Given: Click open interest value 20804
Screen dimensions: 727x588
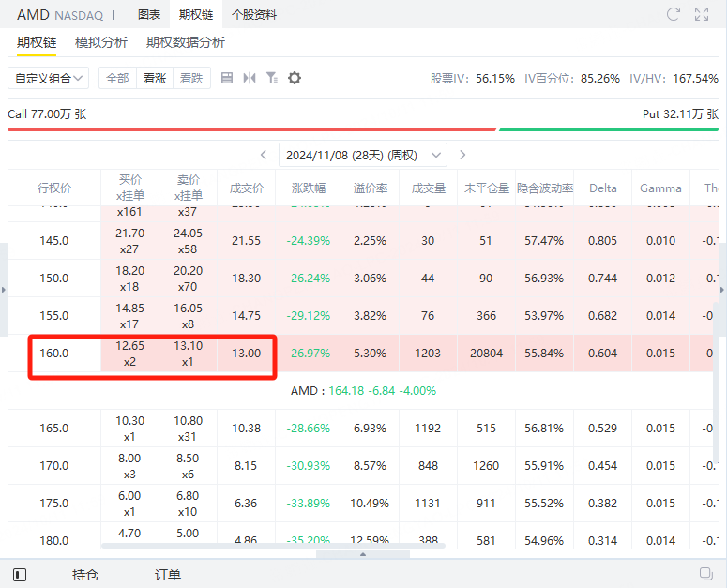Looking at the screenshot, I should [x=486, y=353].
